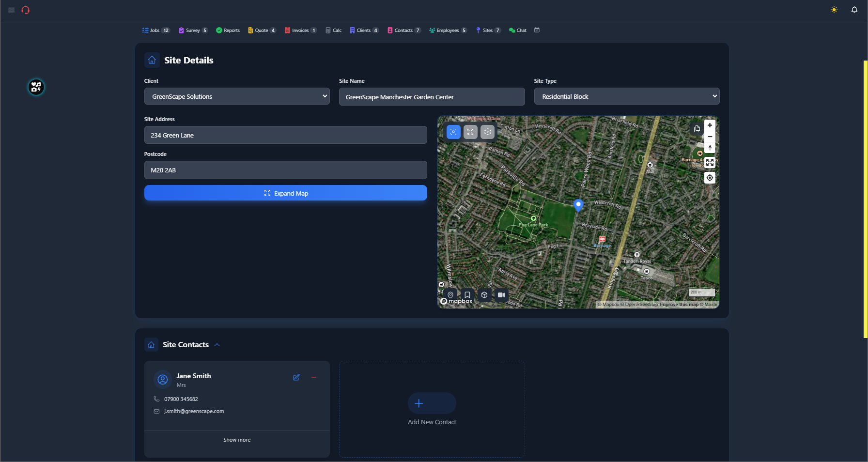Open the Calc tab
Viewport: 868px width, 462px height.
tap(334, 30)
